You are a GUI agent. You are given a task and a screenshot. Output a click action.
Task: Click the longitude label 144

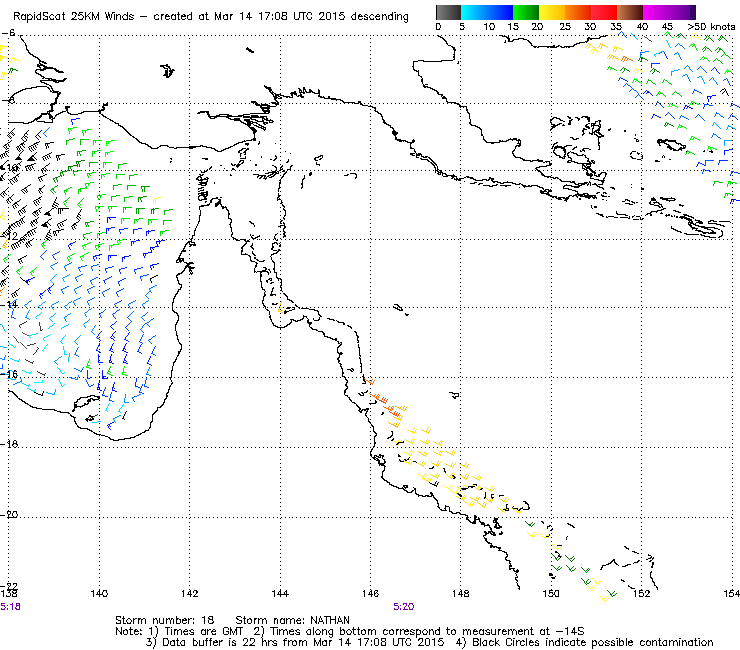[280, 594]
